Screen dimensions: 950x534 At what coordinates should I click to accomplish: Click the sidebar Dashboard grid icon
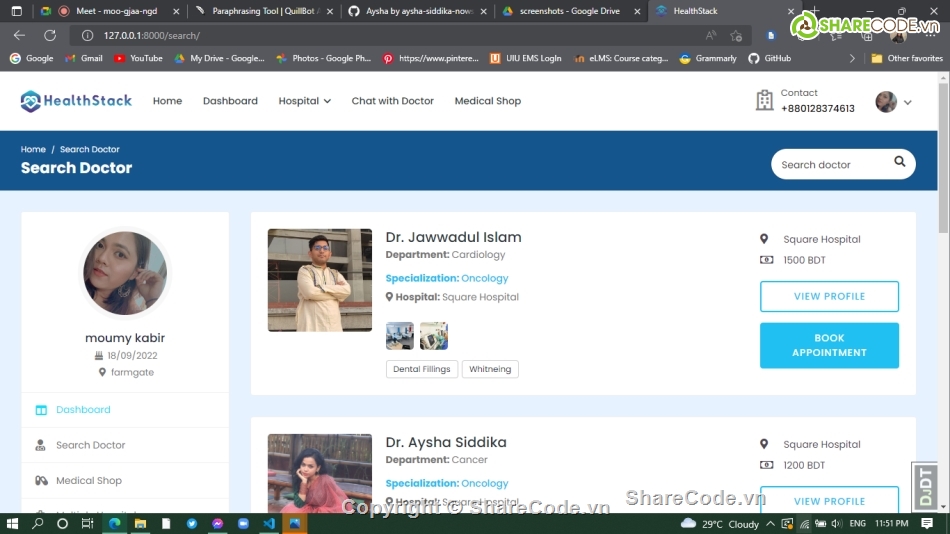pos(41,410)
